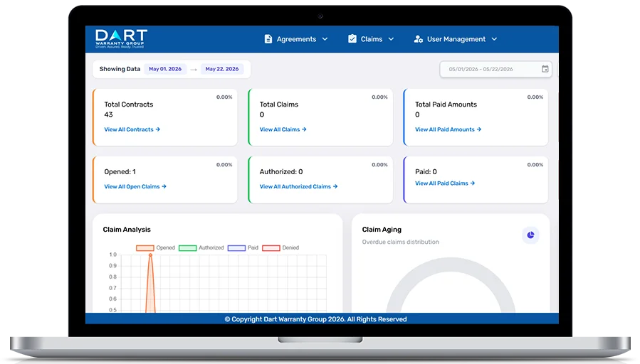640x364 pixels.
Task: Open View All Paid Claims link
Action: (445, 183)
